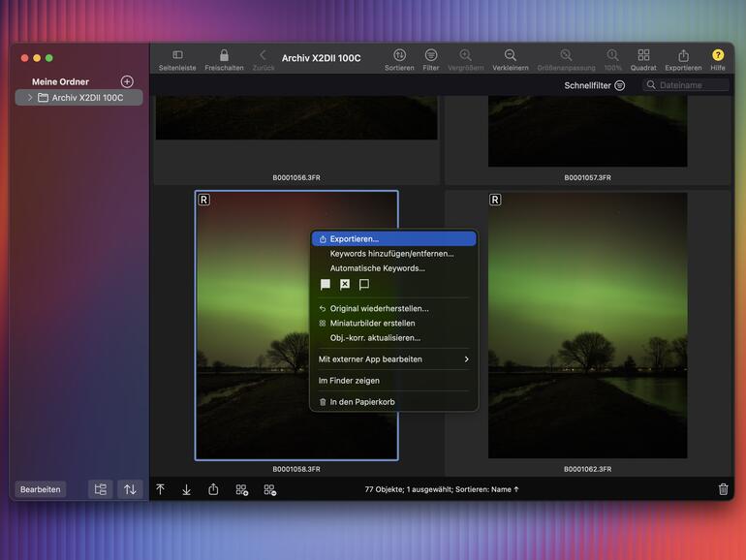Focus the Dateiname search field
746x560 pixels.
[686, 85]
